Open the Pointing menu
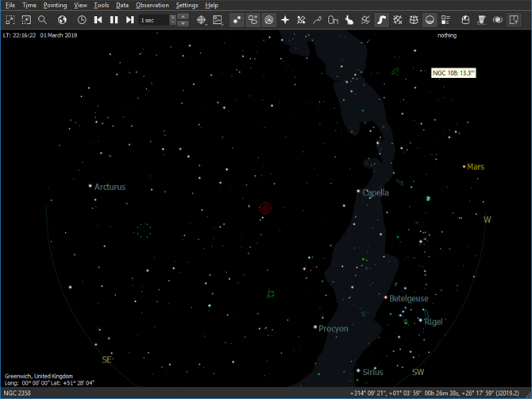 tap(55, 6)
